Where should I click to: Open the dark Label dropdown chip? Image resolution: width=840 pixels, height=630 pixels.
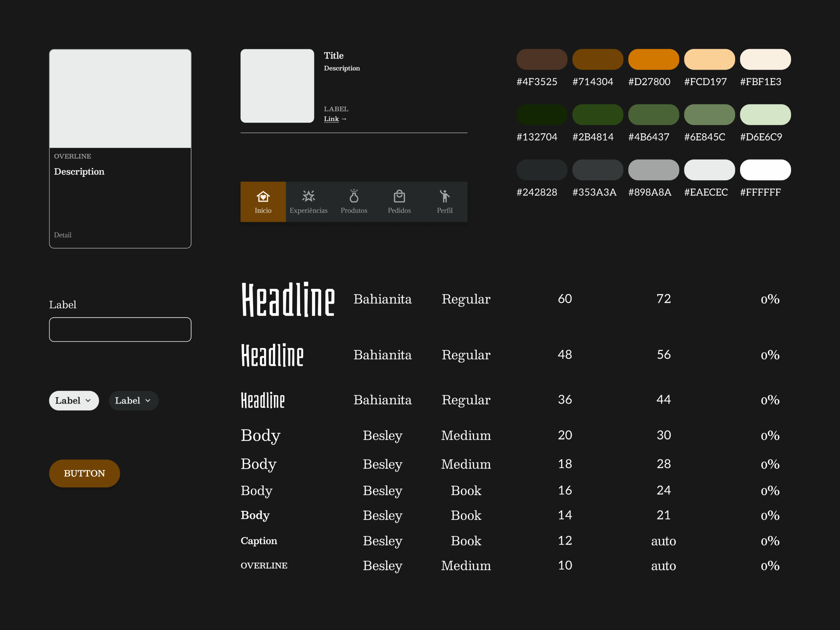(133, 401)
